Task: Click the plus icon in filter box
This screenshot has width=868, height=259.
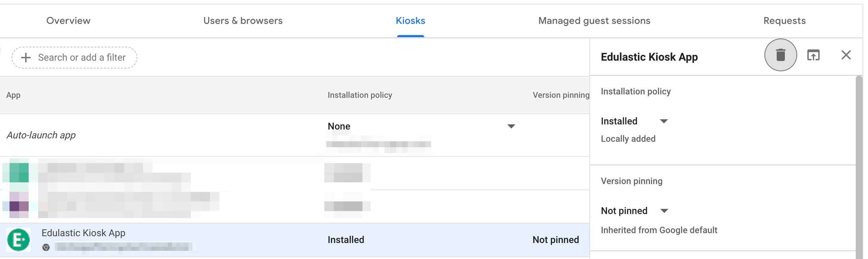Action: [x=26, y=58]
